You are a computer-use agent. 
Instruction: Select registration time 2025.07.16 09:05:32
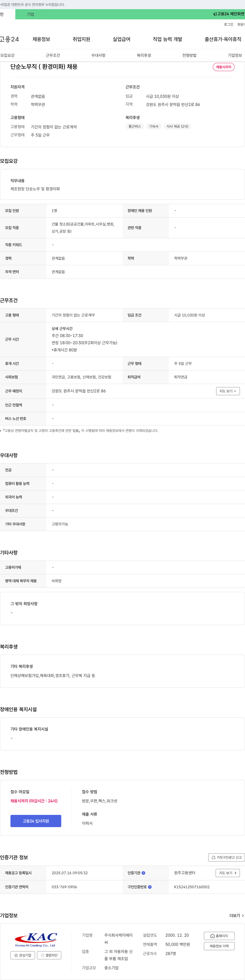coord(70,873)
